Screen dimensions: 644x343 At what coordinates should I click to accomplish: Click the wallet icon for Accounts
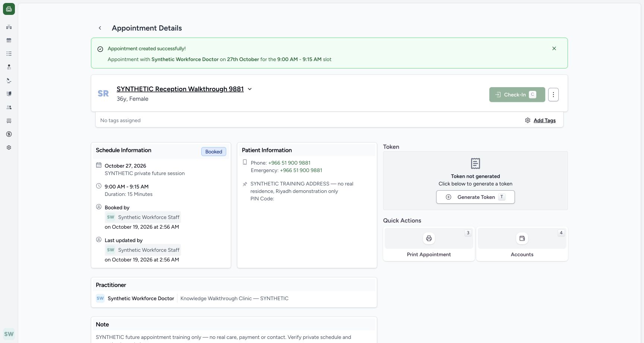pyautogui.click(x=522, y=238)
